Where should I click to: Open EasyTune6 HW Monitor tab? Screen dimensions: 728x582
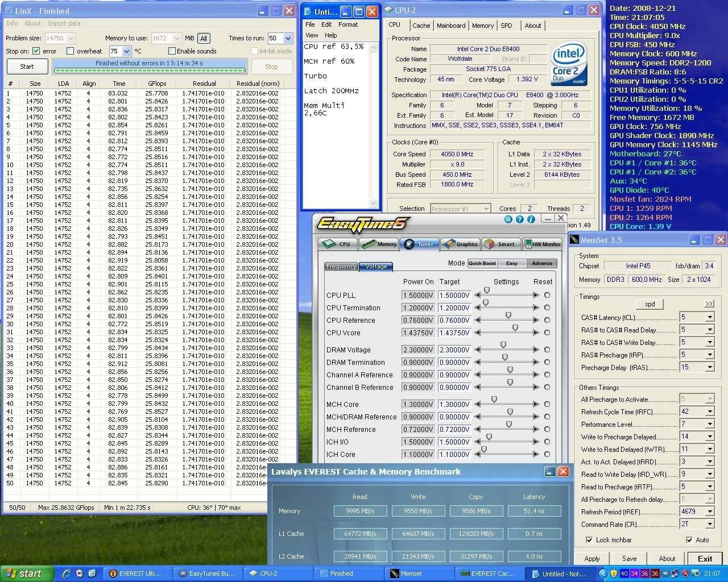[542, 244]
